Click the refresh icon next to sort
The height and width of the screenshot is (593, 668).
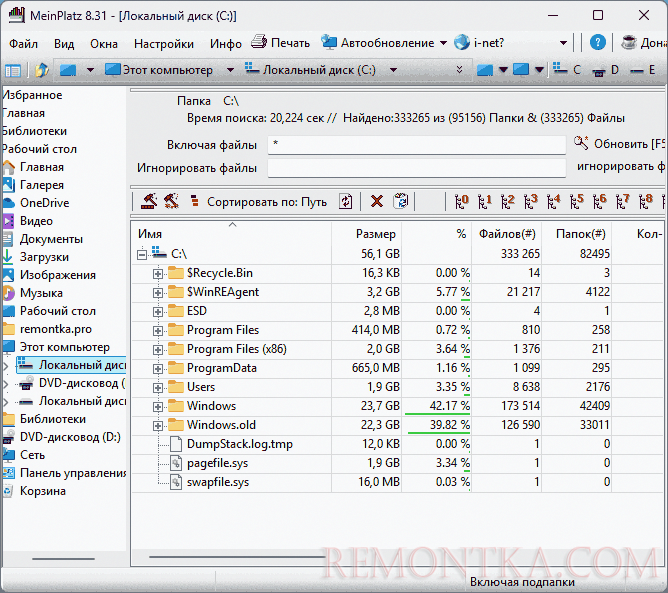click(346, 201)
